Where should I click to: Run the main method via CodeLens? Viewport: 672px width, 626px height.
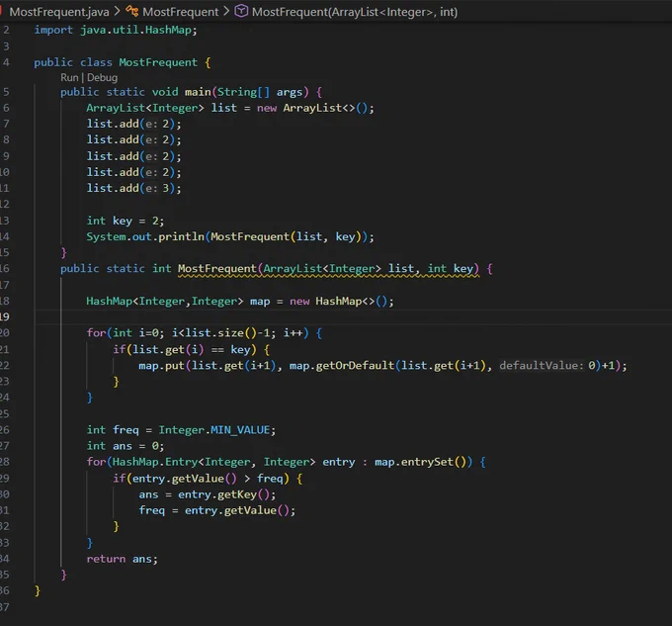coord(69,77)
